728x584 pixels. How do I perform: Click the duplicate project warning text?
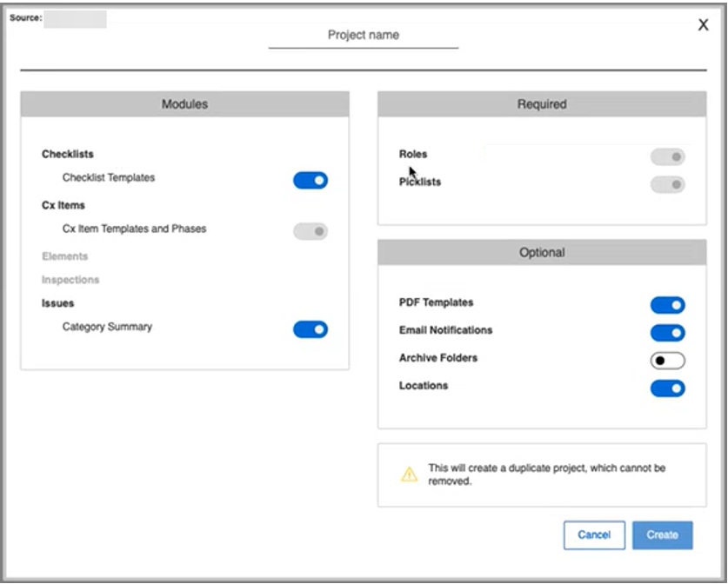pyautogui.click(x=546, y=474)
